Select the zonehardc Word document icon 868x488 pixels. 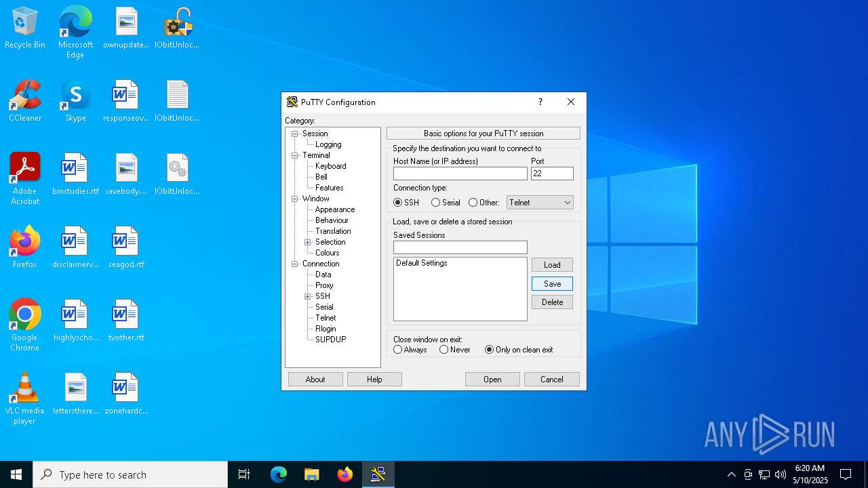(x=126, y=394)
